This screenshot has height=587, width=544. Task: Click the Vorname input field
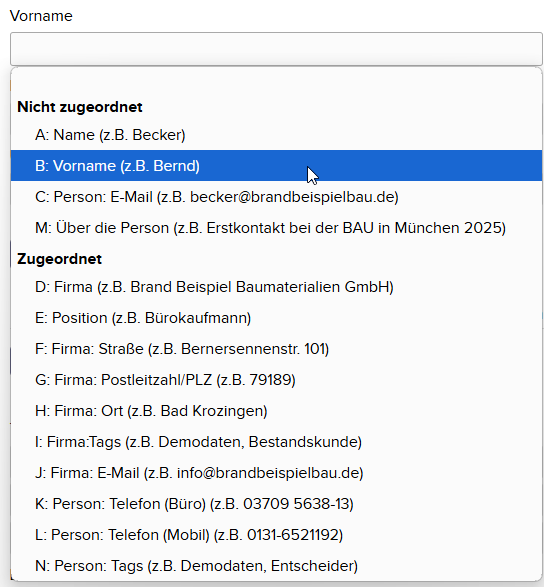276,49
